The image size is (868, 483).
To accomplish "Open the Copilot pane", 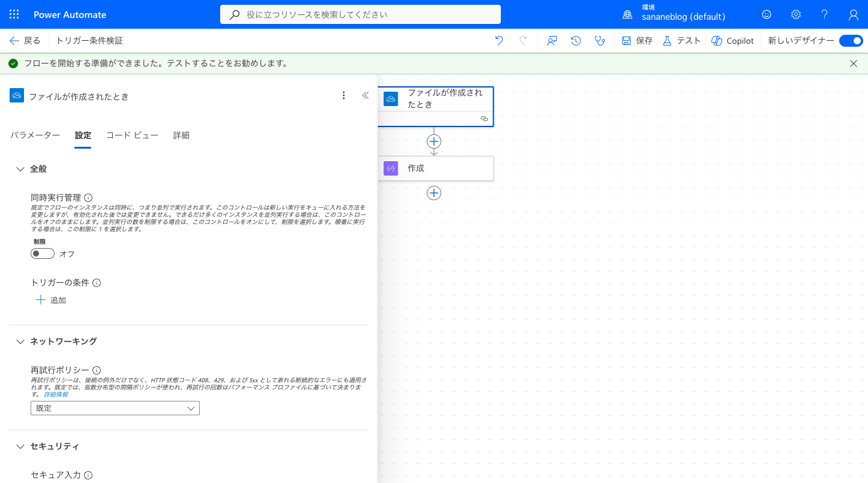I will click(732, 41).
